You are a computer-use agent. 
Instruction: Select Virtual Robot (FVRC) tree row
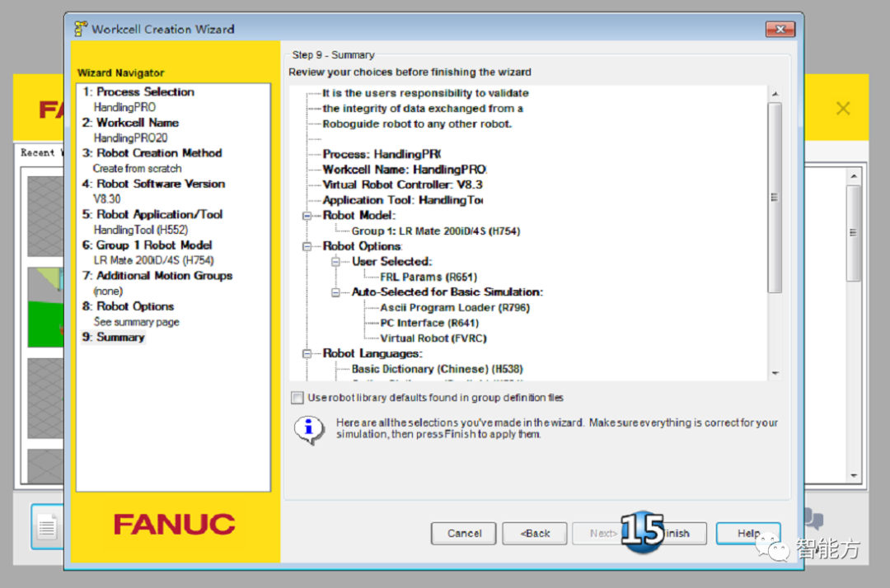433,338
